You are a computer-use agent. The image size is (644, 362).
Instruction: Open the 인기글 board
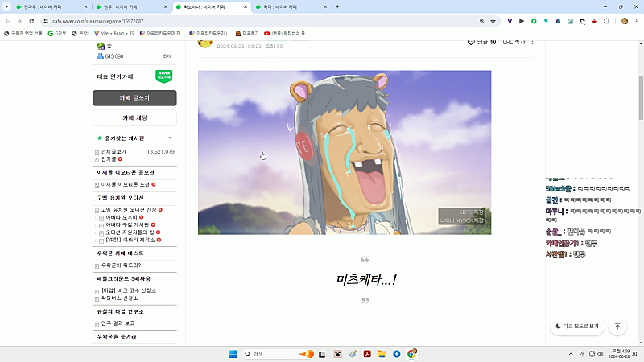(x=109, y=159)
